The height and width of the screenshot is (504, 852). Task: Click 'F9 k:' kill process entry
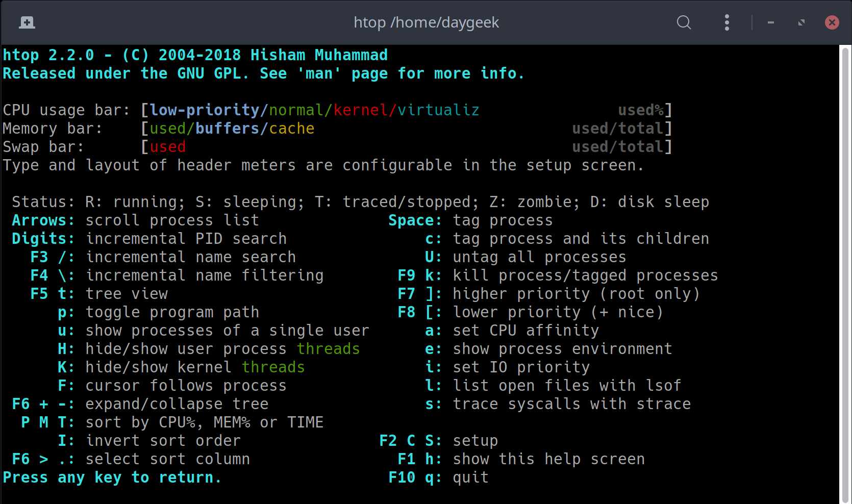(558, 275)
